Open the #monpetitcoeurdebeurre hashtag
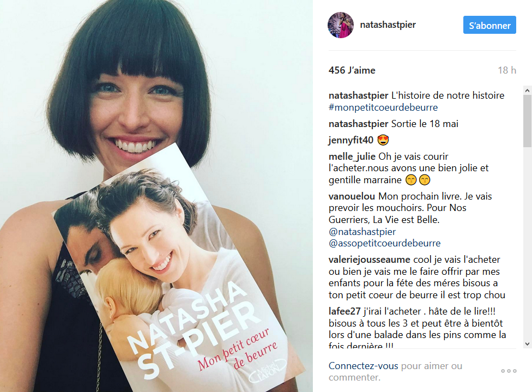This screenshot has width=532, height=392. pyautogui.click(x=383, y=107)
